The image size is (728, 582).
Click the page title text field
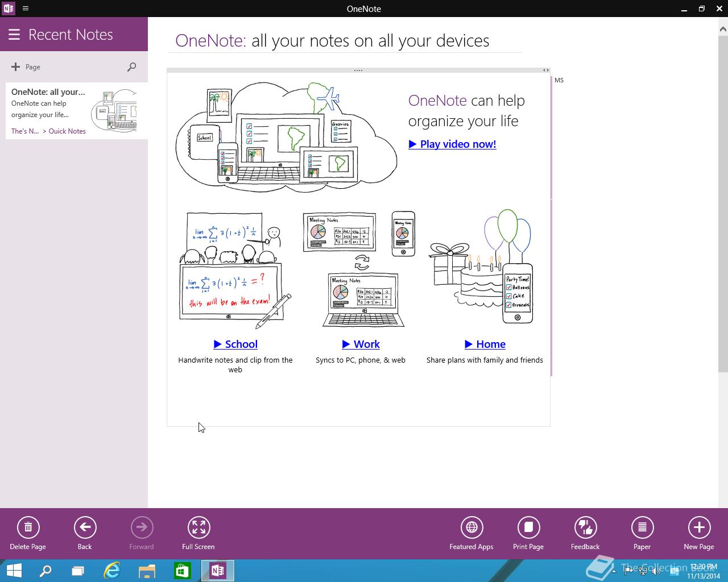point(345,40)
